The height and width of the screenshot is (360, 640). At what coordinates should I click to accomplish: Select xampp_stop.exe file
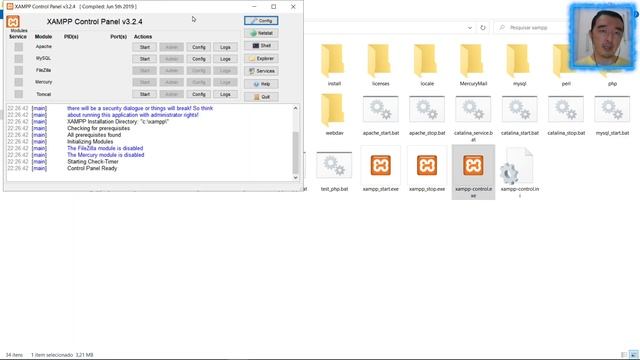427,169
